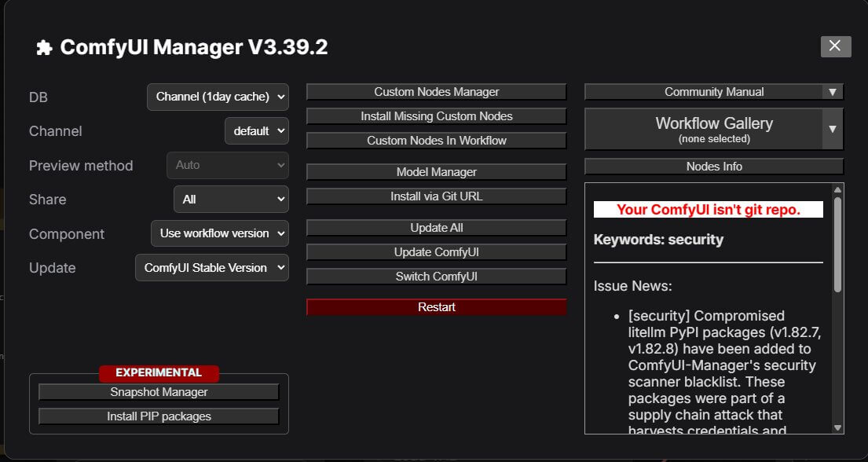Open the Workflow Gallery button
868x462 pixels.
pos(704,129)
